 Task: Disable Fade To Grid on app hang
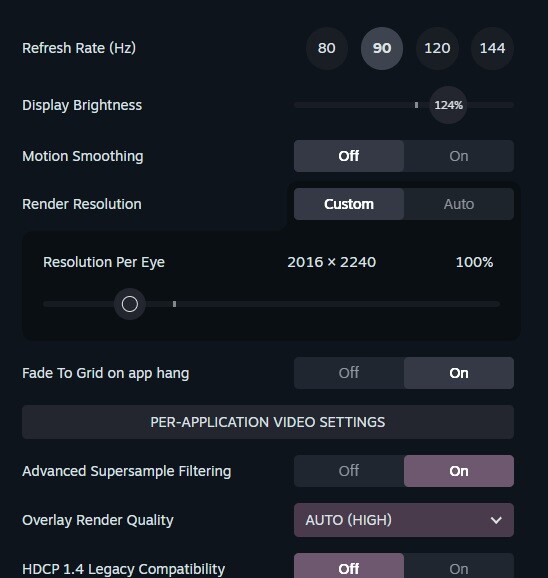[x=349, y=373]
